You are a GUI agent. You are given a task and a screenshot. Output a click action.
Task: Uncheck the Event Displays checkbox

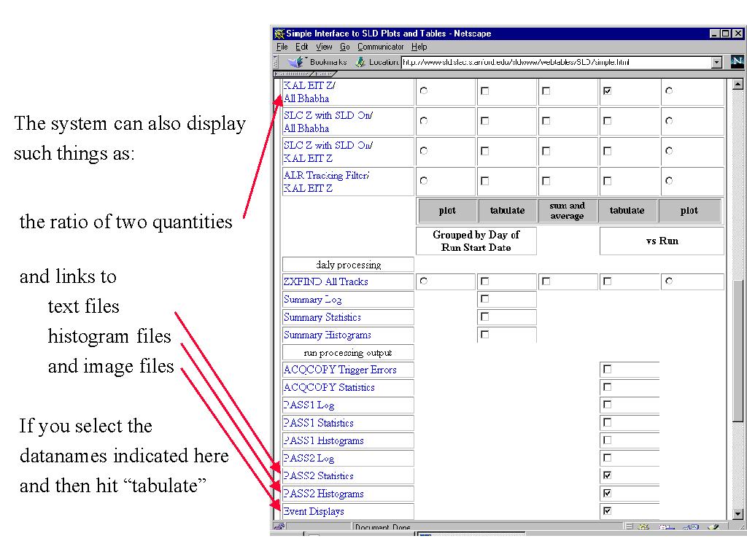607,511
